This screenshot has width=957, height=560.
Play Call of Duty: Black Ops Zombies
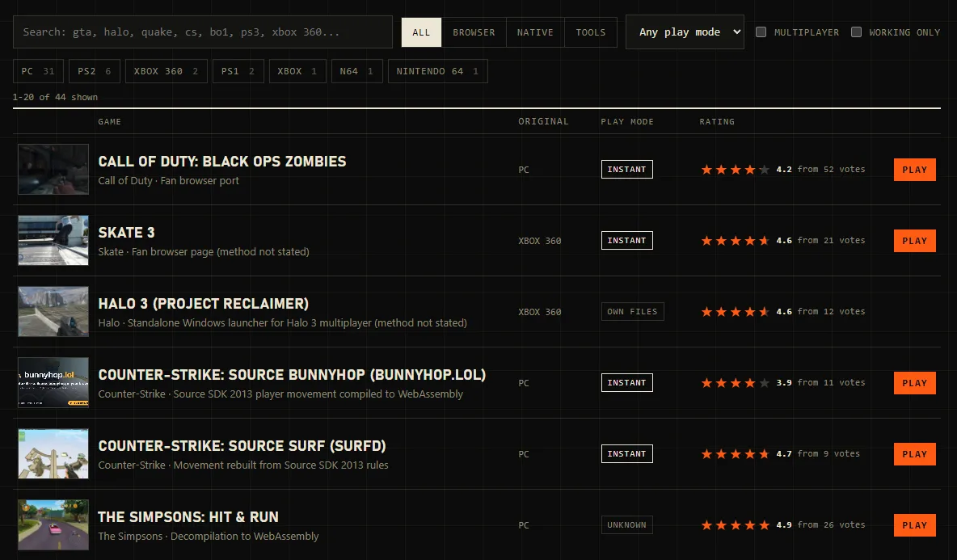914,170
